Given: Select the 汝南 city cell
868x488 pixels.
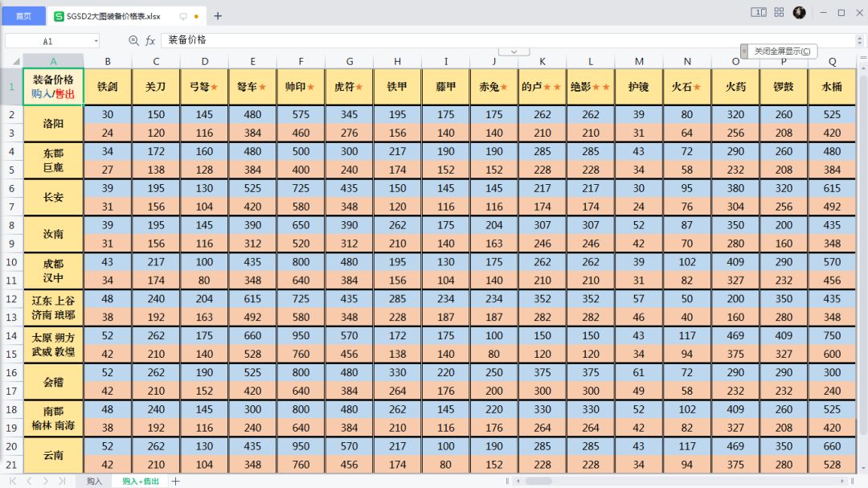Looking at the screenshot, I should pyautogui.click(x=53, y=234).
